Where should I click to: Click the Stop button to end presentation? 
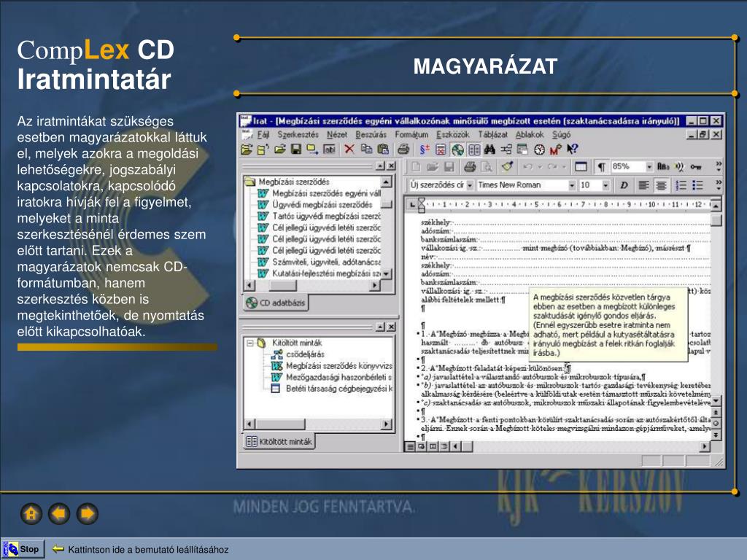[x=23, y=549]
